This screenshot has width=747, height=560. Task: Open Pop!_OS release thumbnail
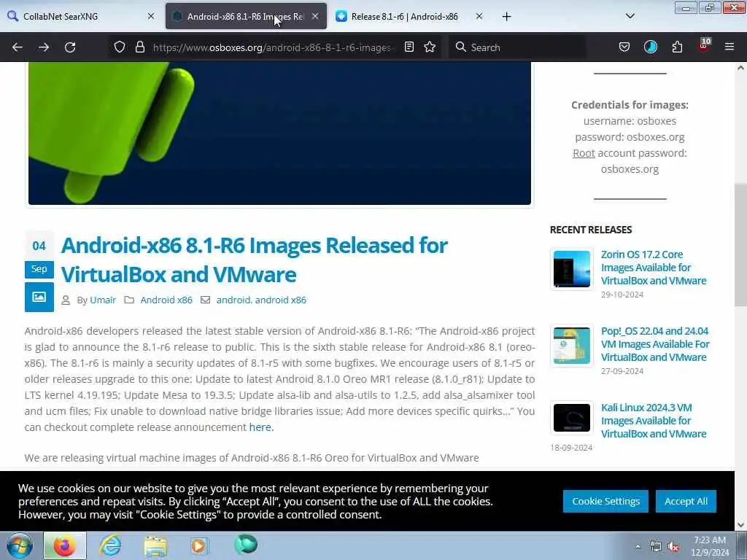(x=572, y=346)
